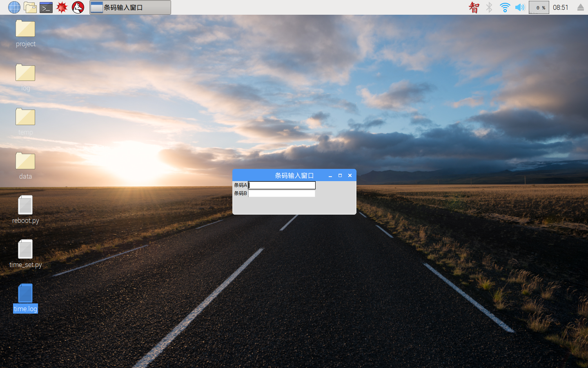
Task: Click the 条码输入窗口 window title bar text
Action: [294, 175]
